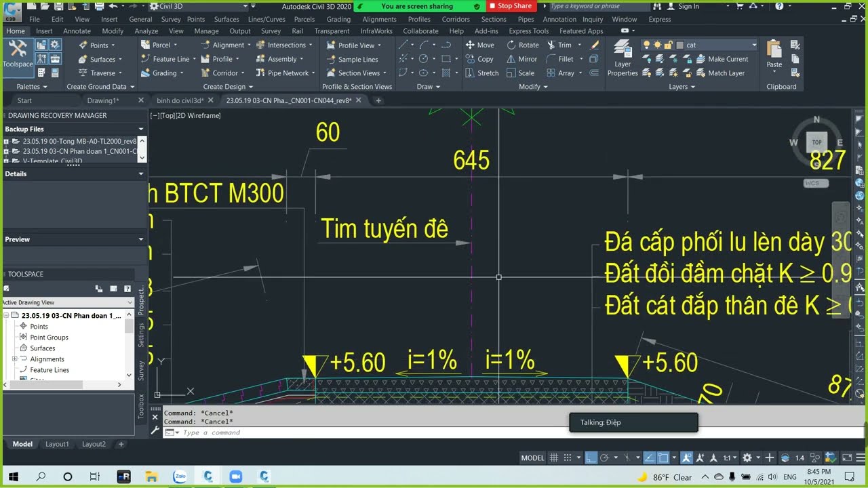Screen dimensions: 868x488
Task: Toggle grid display in status bar
Action: 554,457
